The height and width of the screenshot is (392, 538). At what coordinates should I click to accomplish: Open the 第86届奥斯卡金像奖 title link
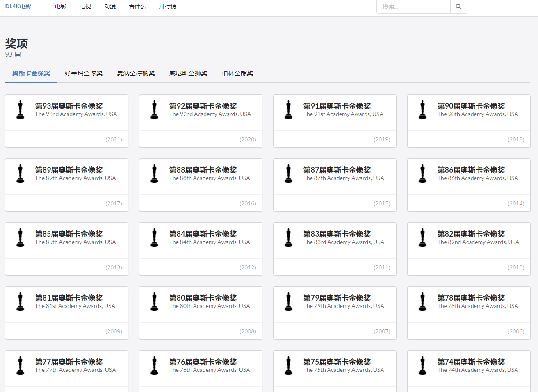(x=471, y=170)
